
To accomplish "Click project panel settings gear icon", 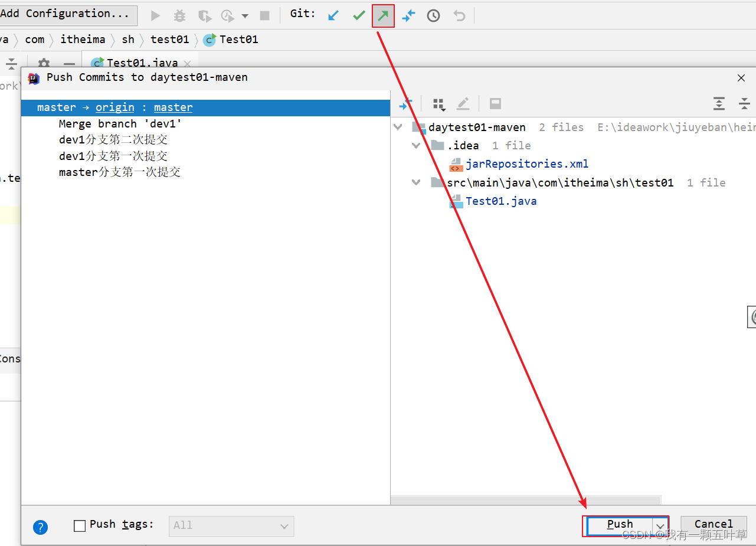I will point(44,63).
